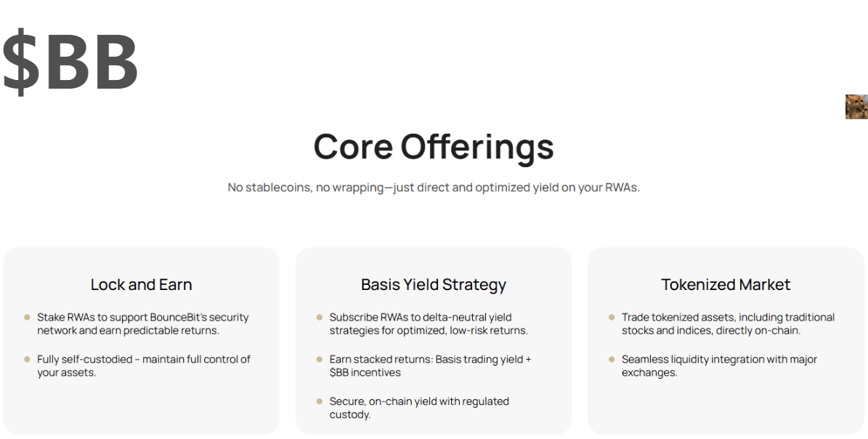
Task: Select the 'Seamless liquidity integration' bullet text
Action: click(719, 366)
